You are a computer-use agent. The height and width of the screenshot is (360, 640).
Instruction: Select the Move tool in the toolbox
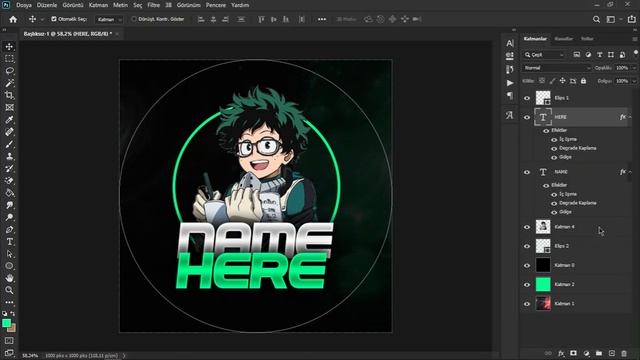click(x=9, y=47)
